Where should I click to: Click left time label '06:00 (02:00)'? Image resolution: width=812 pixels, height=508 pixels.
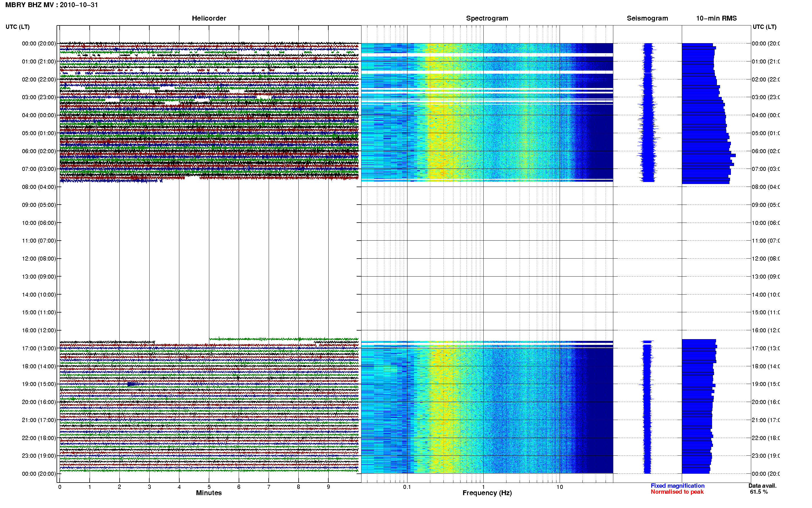point(39,151)
